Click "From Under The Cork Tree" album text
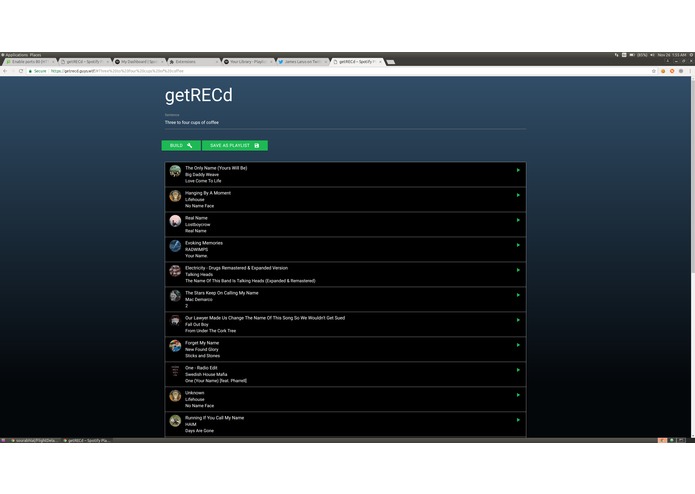Image resolution: width=695 pixels, height=494 pixels. (211, 331)
